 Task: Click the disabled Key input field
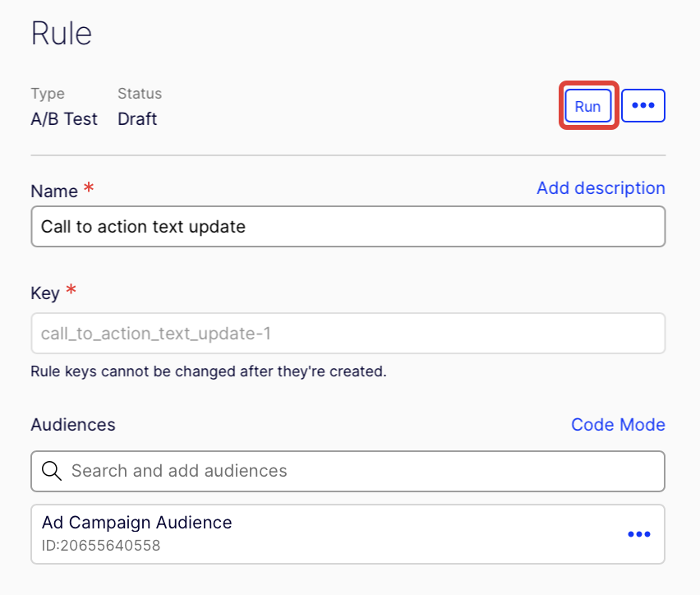pyautogui.click(x=348, y=334)
